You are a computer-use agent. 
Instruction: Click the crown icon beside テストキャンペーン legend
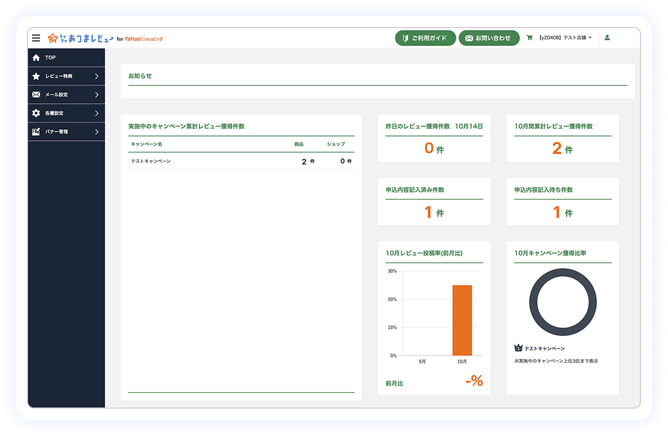[518, 348]
